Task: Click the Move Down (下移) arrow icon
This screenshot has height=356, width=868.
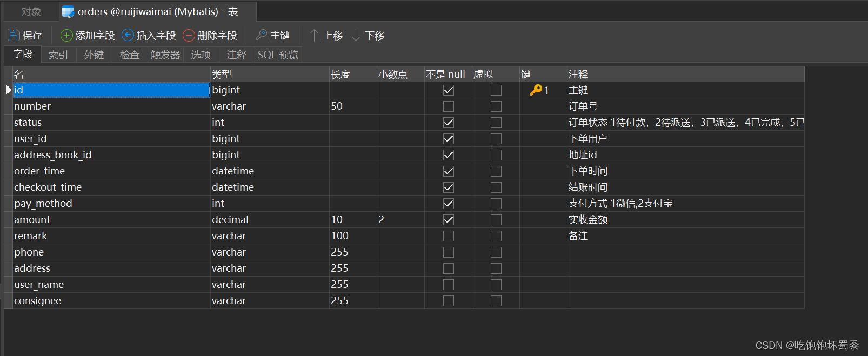Action: tap(356, 35)
